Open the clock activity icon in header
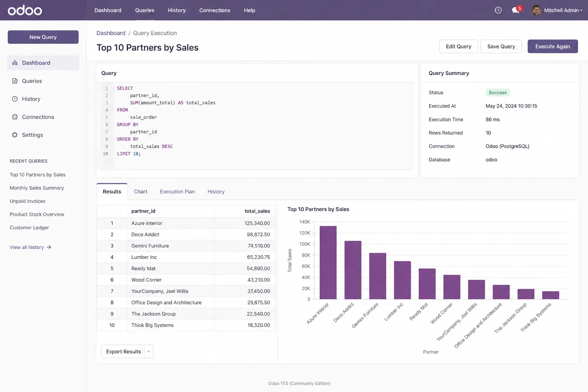 tap(498, 10)
